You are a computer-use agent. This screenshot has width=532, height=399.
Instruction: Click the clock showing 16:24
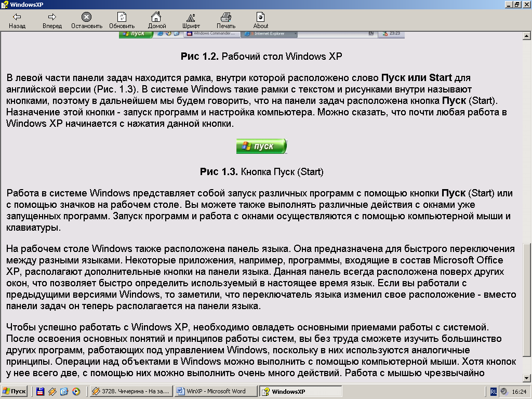(519, 392)
